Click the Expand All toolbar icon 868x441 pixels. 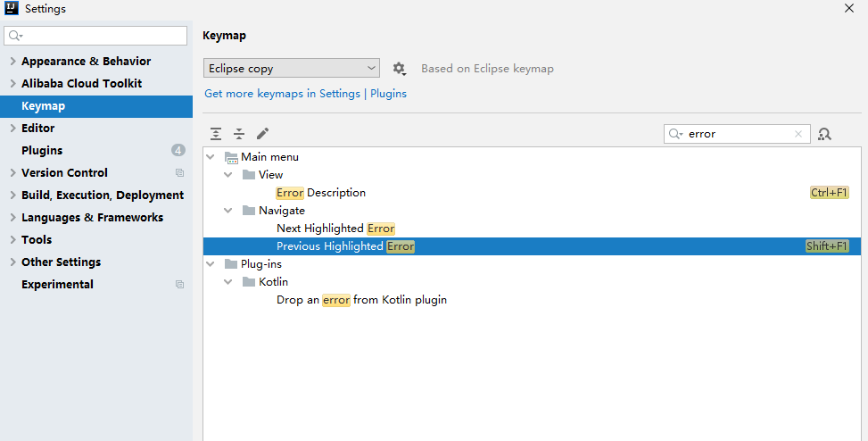216,134
